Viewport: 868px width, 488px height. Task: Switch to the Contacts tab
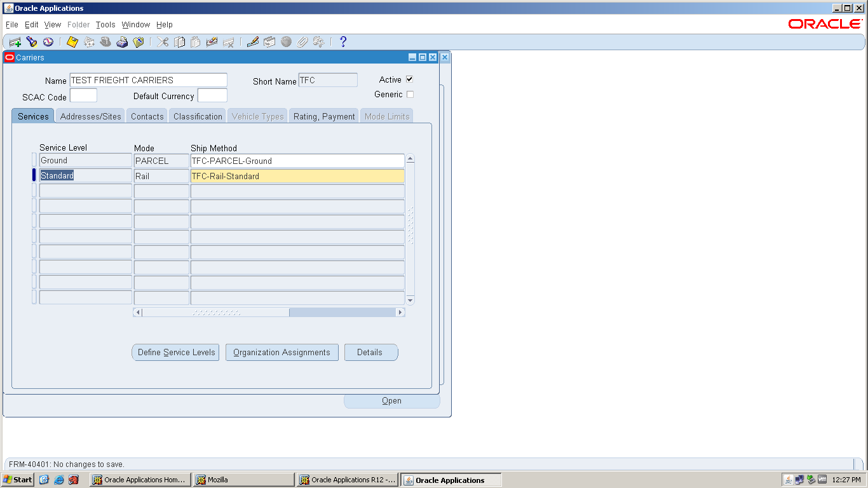[147, 116]
